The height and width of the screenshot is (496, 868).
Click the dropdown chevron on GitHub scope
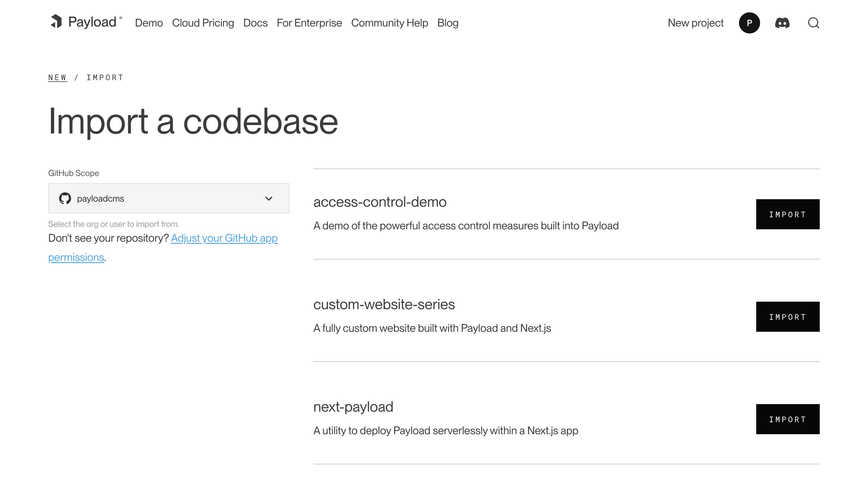coord(269,199)
